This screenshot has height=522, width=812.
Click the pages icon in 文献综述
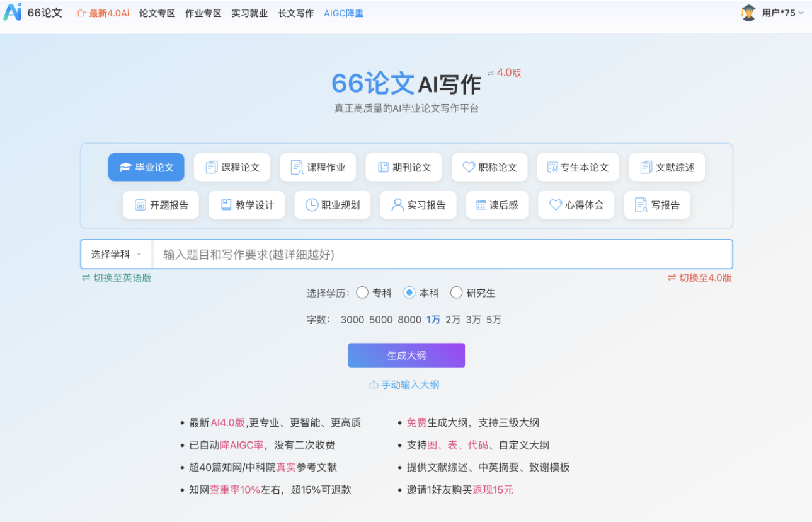646,167
